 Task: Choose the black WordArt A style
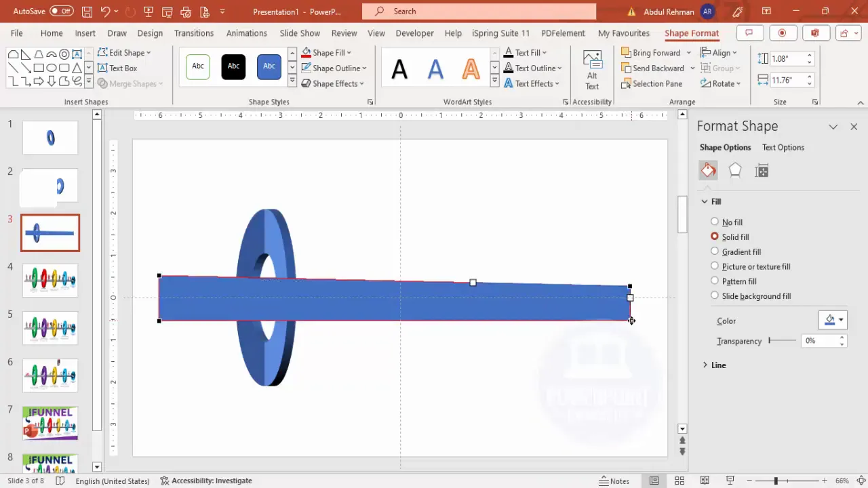pos(399,68)
